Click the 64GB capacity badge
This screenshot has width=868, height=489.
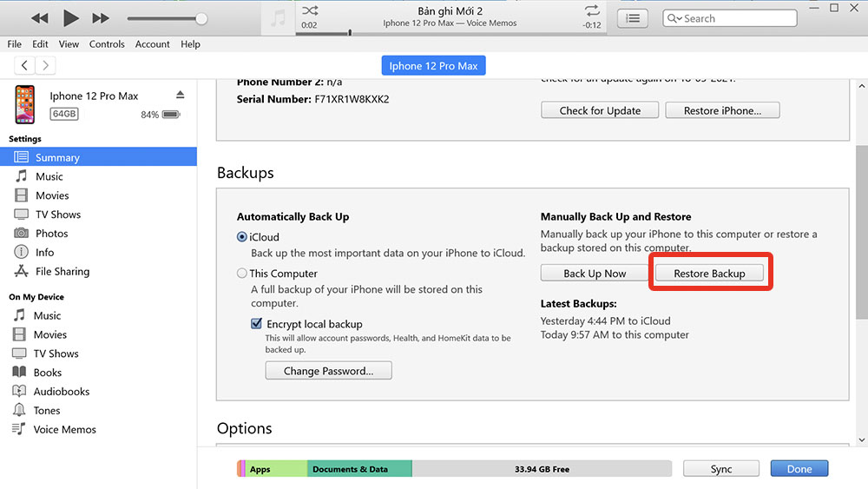[x=64, y=114]
